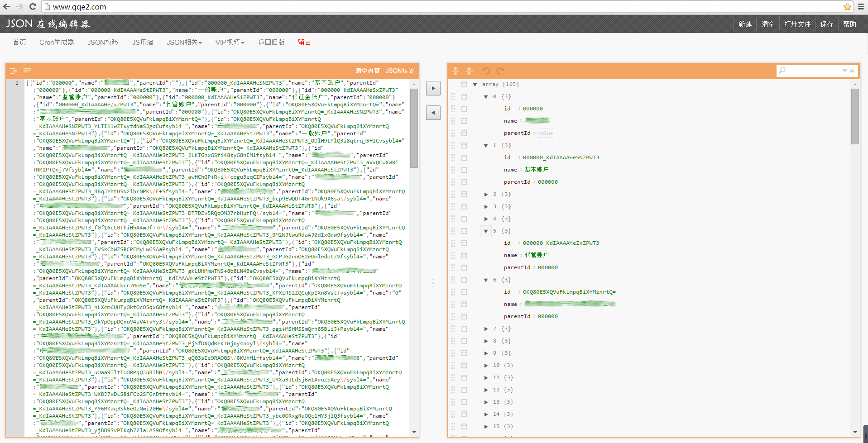This screenshot has width=868, height=443.
Task: Click 保存 button in header
Action: 827,24
